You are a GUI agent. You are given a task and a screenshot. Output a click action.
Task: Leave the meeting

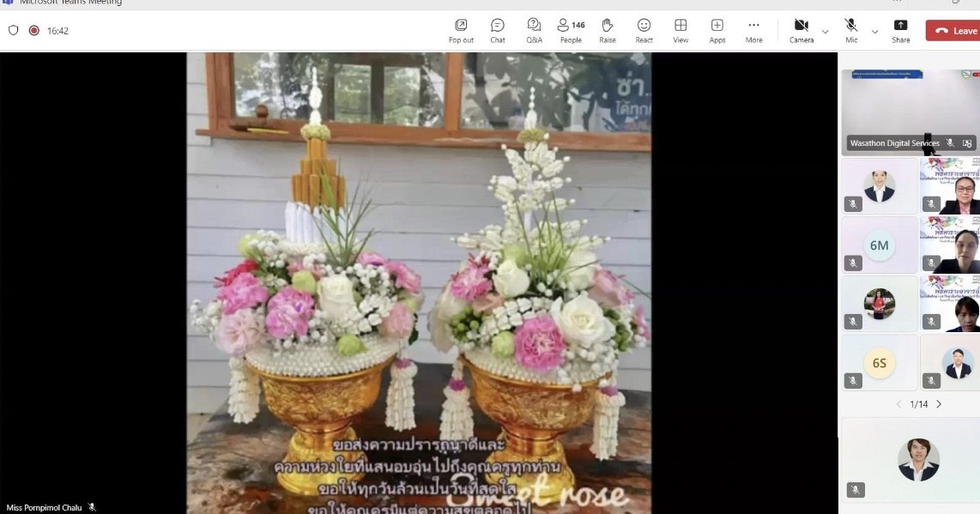(x=953, y=31)
